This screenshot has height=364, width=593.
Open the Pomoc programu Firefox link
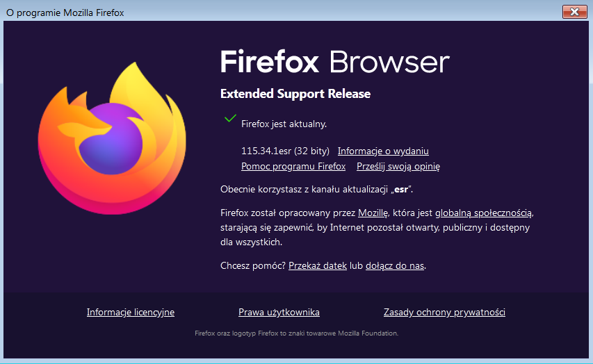tap(293, 166)
